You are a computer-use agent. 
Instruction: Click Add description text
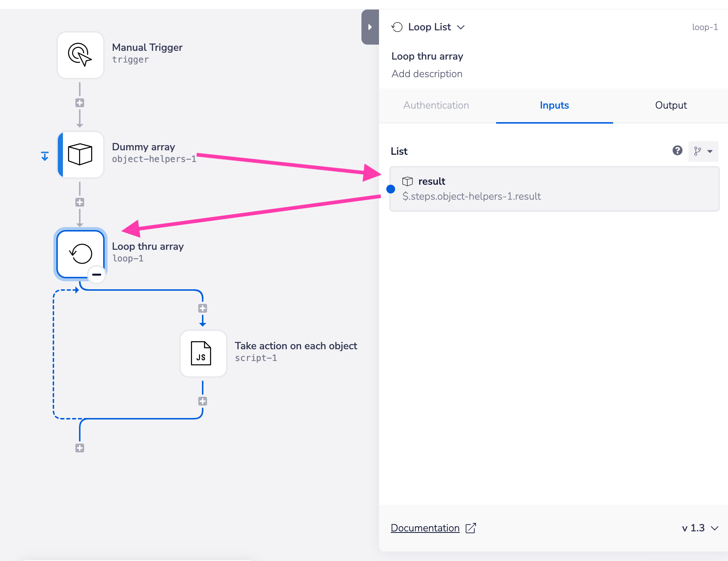pyautogui.click(x=427, y=74)
